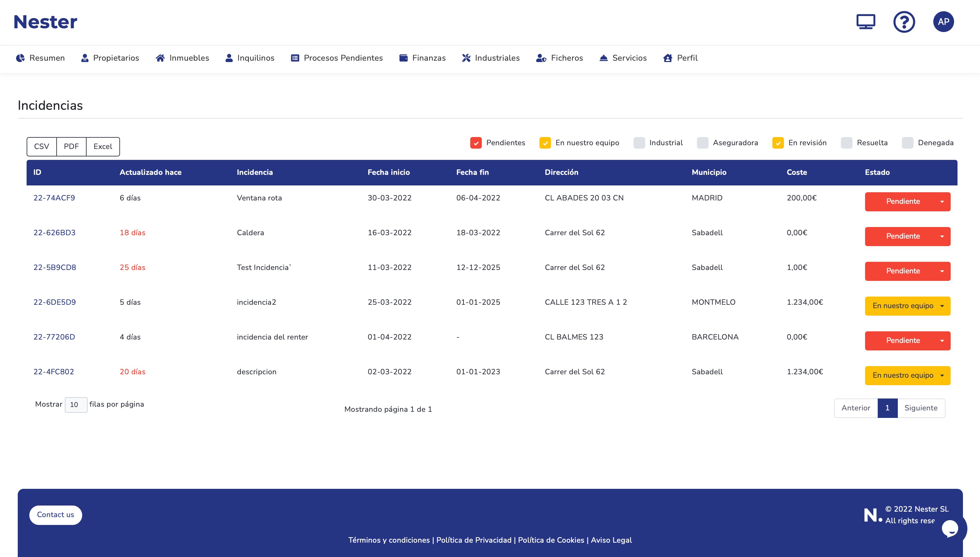Enable the Aseguradora filter checkbox

pyautogui.click(x=702, y=143)
